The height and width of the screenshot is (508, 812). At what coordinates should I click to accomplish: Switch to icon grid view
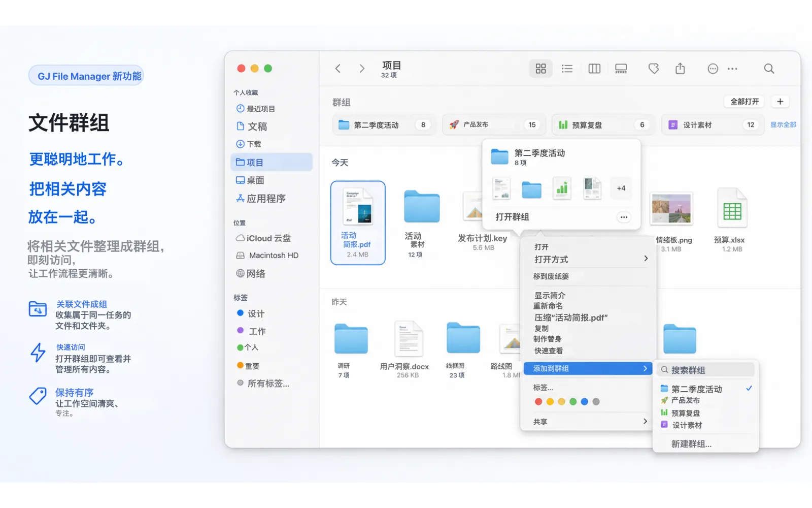[x=540, y=69]
